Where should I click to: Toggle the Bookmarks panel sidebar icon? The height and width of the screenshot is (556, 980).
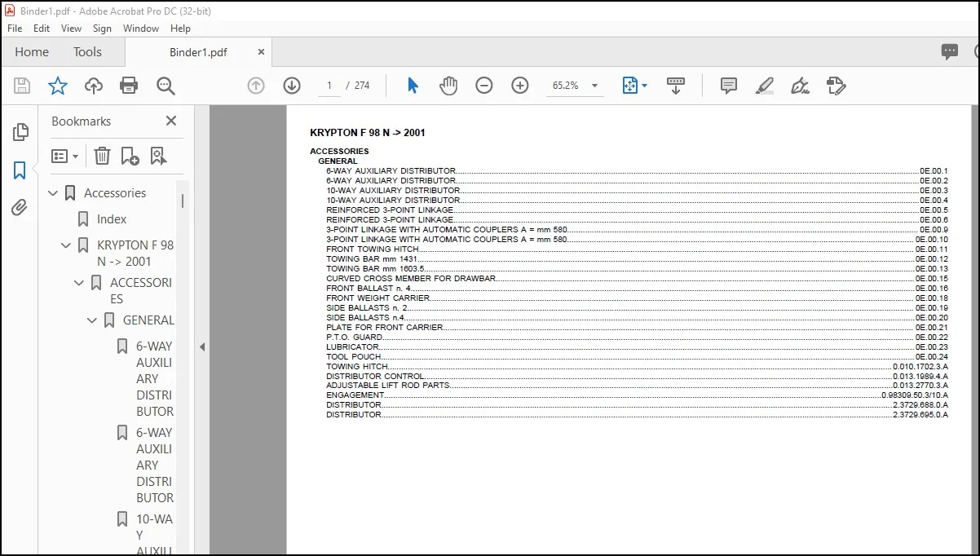20,170
